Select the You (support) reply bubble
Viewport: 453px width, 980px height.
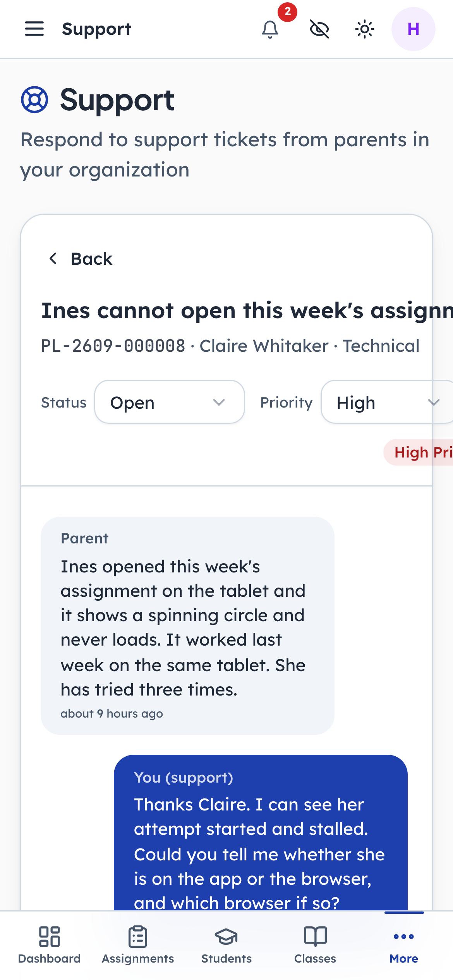pos(261,832)
